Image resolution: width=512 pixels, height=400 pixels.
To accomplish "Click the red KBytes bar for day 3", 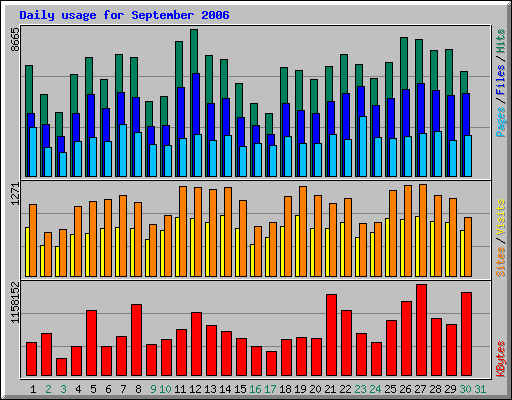I will click(x=61, y=367).
